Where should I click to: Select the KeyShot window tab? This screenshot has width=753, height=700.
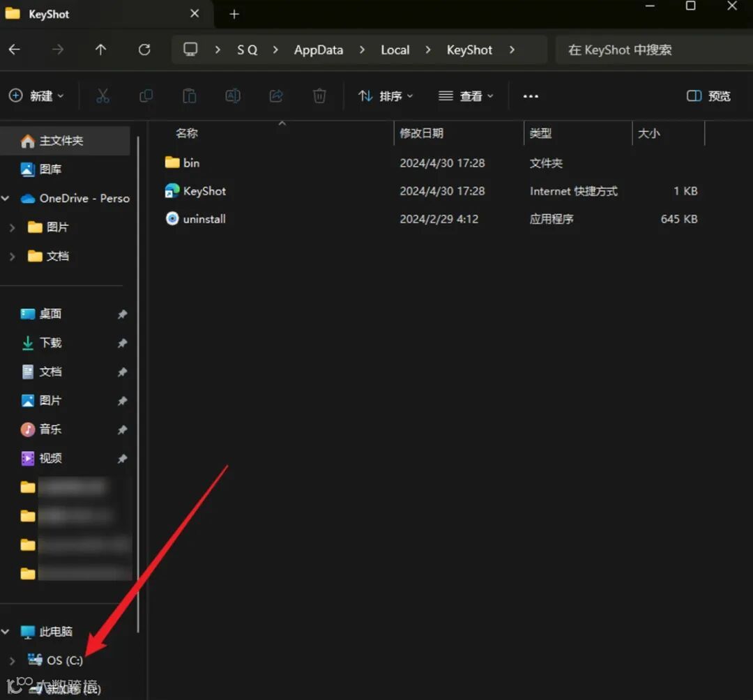[106, 14]
